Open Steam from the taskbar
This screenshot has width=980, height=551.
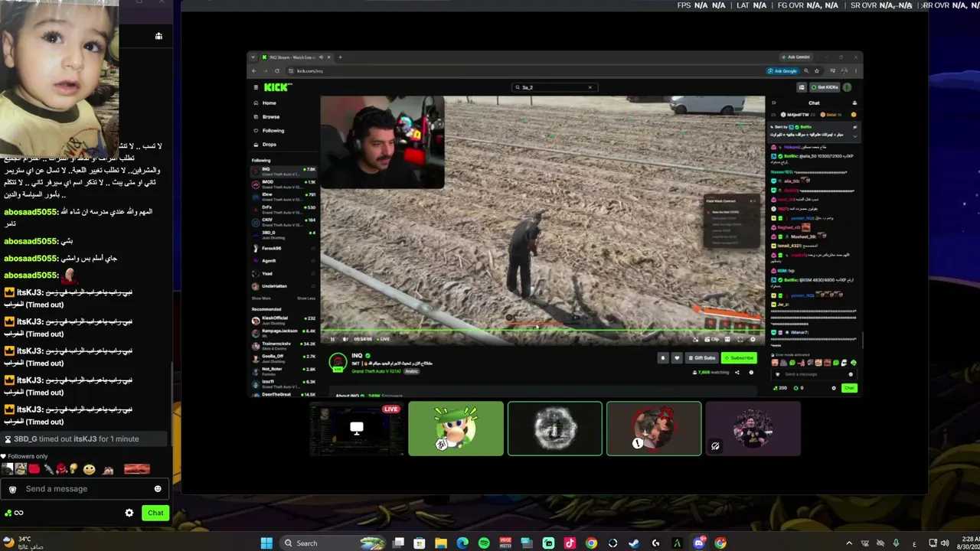[x=634, y=543]
